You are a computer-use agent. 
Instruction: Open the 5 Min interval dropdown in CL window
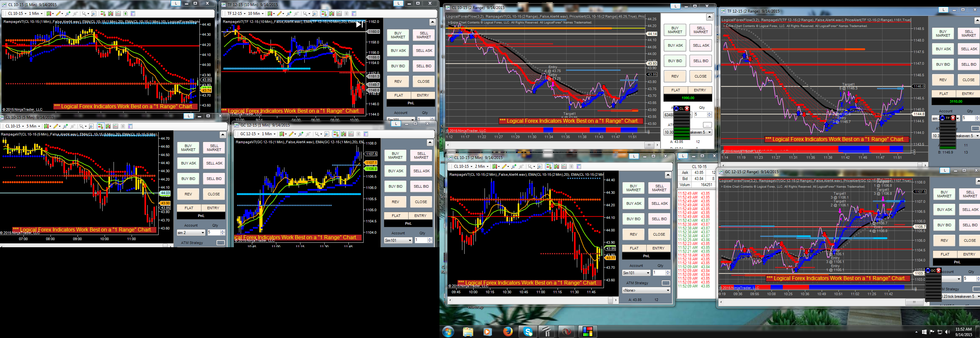point(33,126)
